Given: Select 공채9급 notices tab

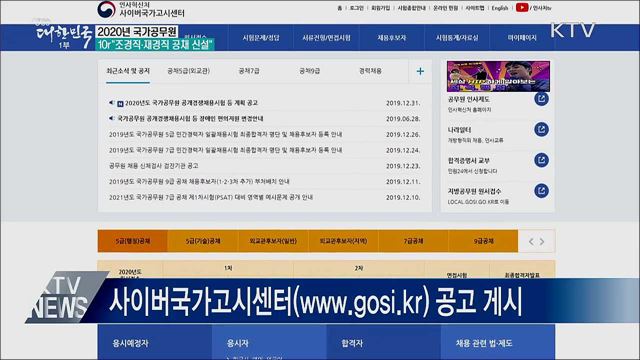Looking at the screenshot, I should pos(309,71).
